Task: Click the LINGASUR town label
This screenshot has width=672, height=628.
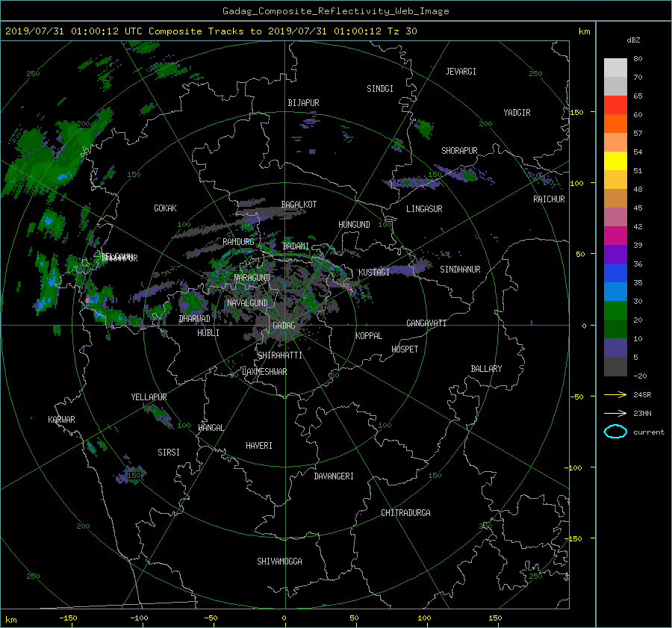Action: [x=424, y=209]
